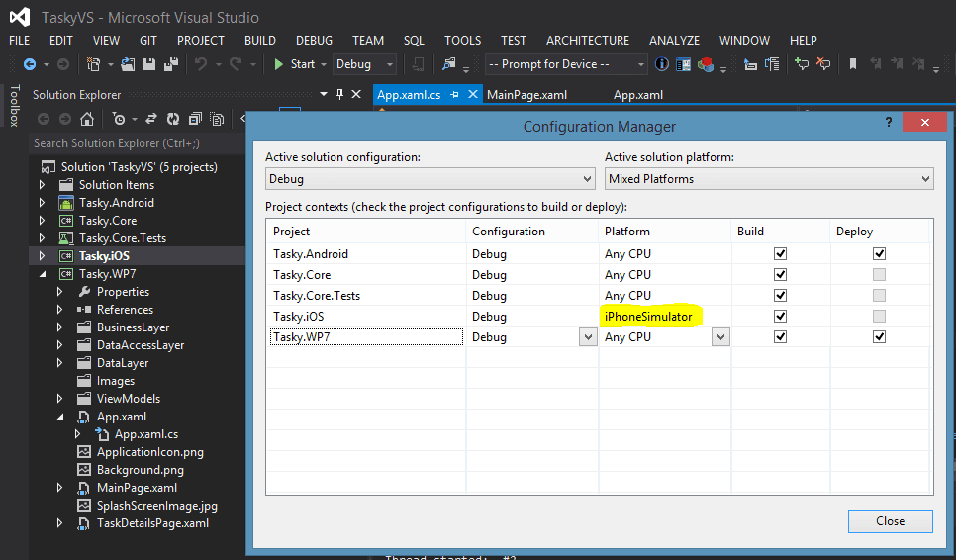Screen dimensions: 956x560
Task: Click the red and blue cubes icon
Action: [706, 64]
